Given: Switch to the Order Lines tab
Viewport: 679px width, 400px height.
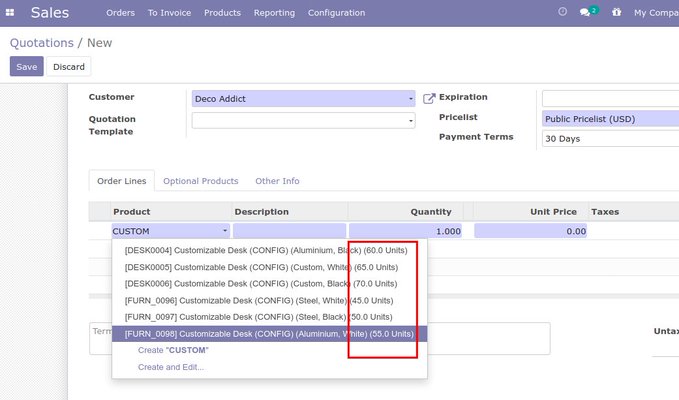Looking at the screenshot, I should tap(122, 181).
